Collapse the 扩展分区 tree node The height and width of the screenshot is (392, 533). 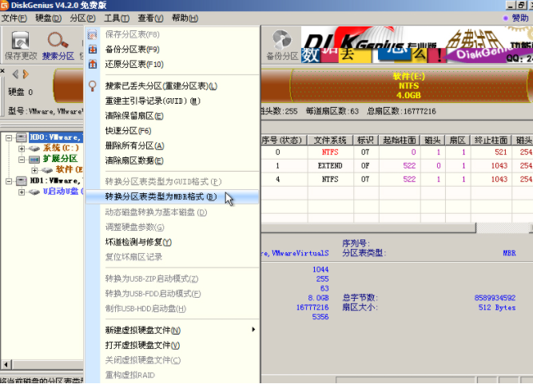[x=22, y=159]
